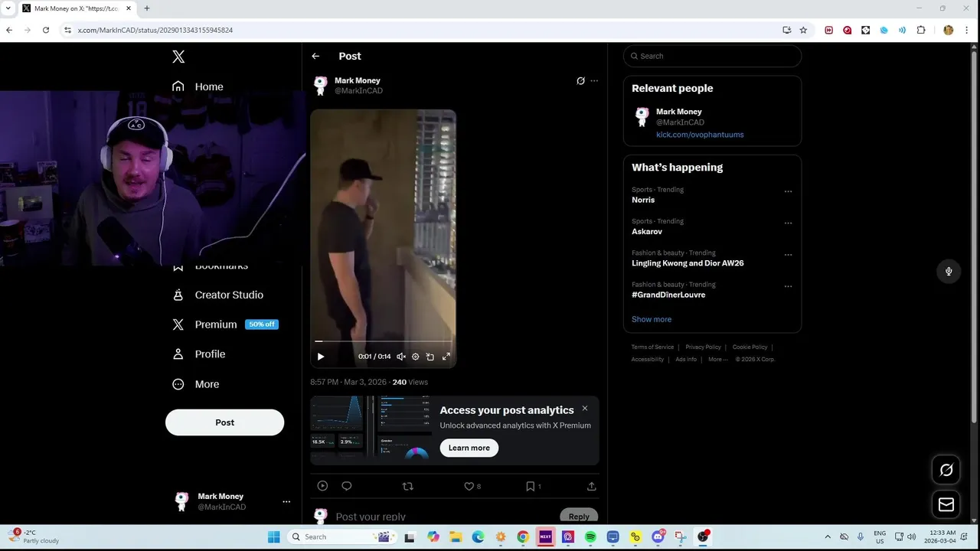Click the address bar URL

[155, 30]
